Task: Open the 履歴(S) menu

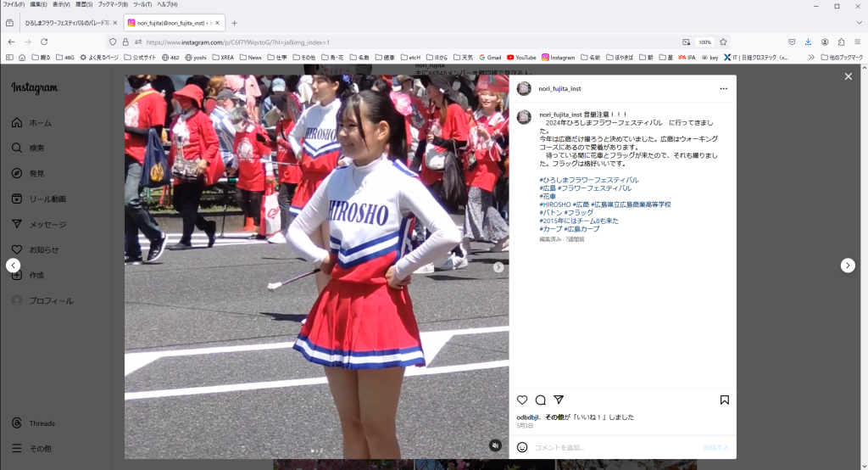Action: pos(84,4)
